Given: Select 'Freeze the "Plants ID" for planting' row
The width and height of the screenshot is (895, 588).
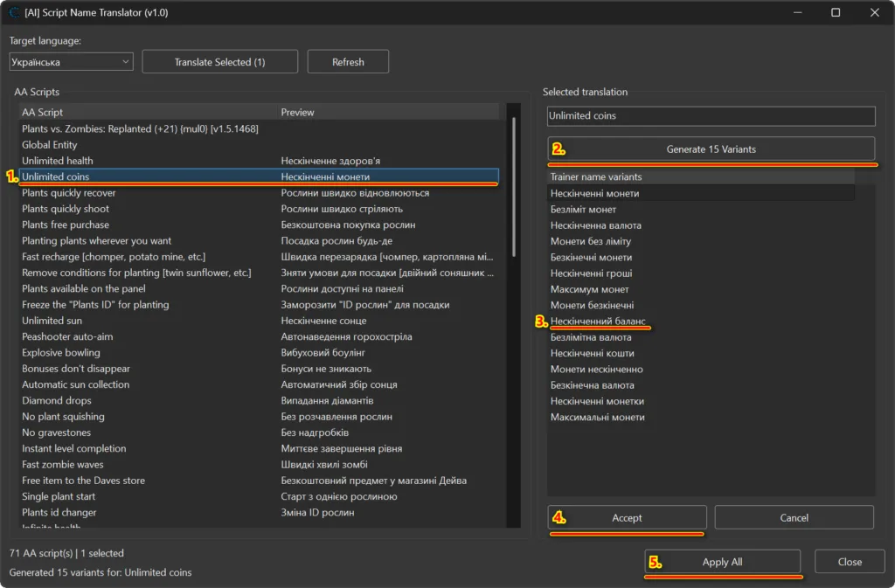Looking at the screenshot, I should [259, 305].
